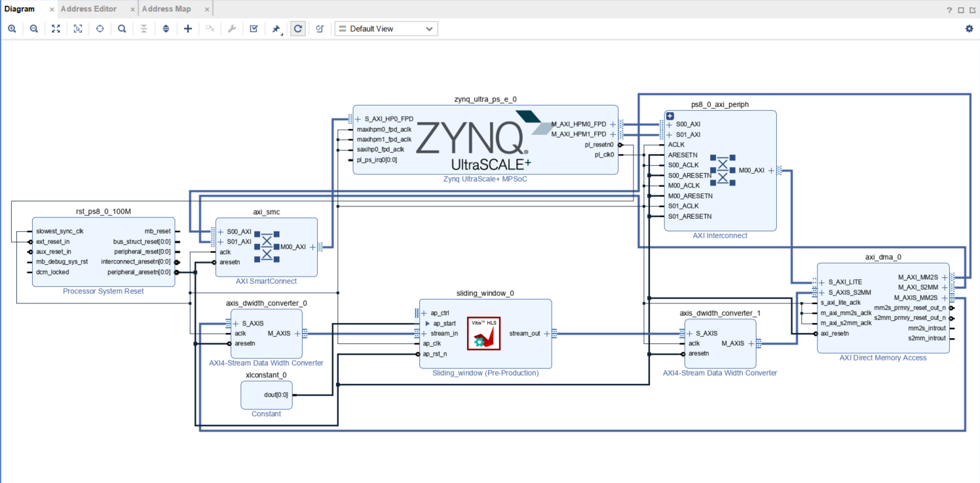Expand the ps8_0_axi_periph hierarchy plus box
This screenshot has width=980, height=483.
670,116
